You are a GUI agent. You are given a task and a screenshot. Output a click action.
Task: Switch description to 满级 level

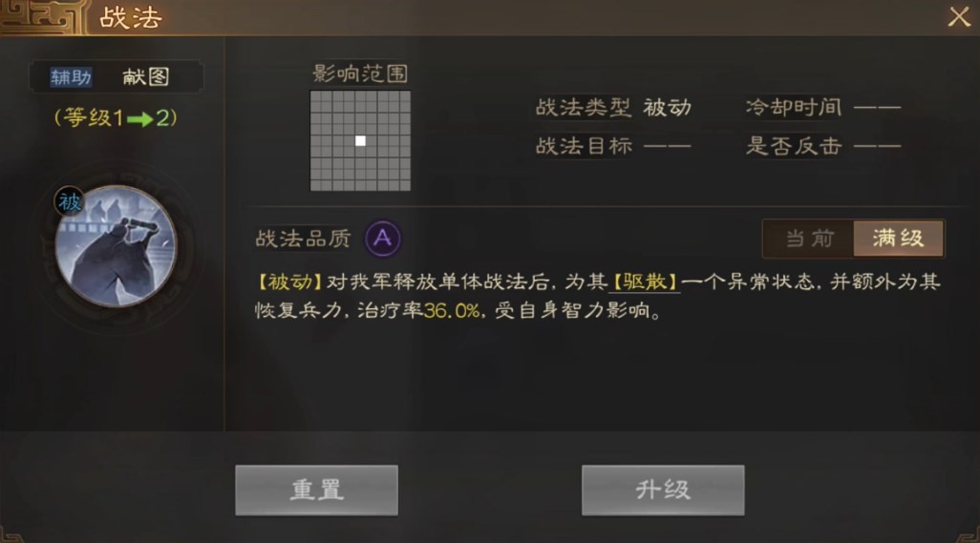[x=898, y=238]
